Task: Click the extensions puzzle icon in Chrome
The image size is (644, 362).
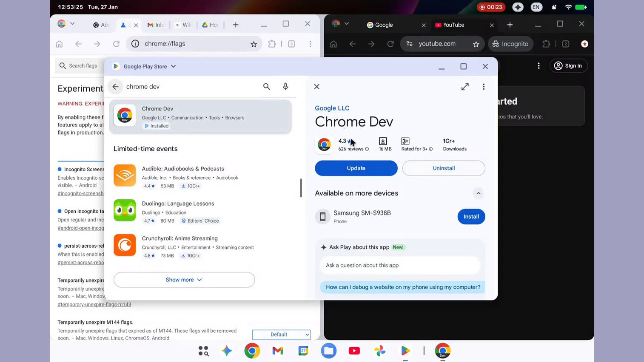Action: point(272,43)
